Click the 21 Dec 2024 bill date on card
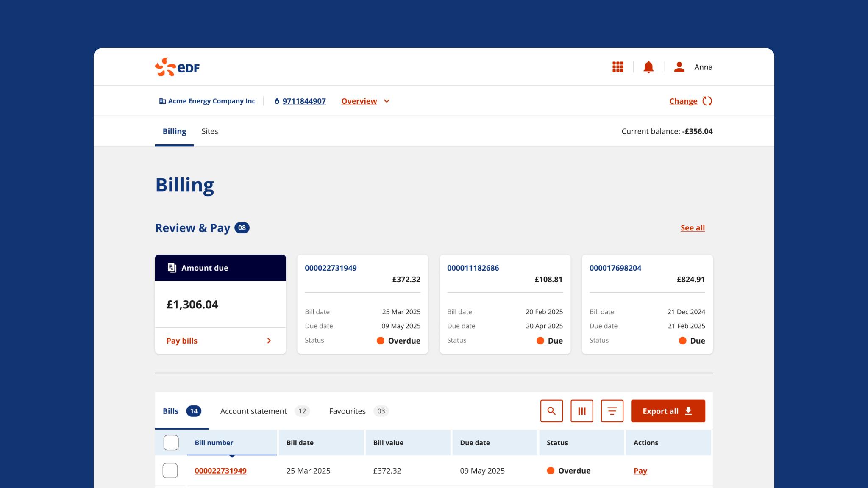 click(686, 312)
